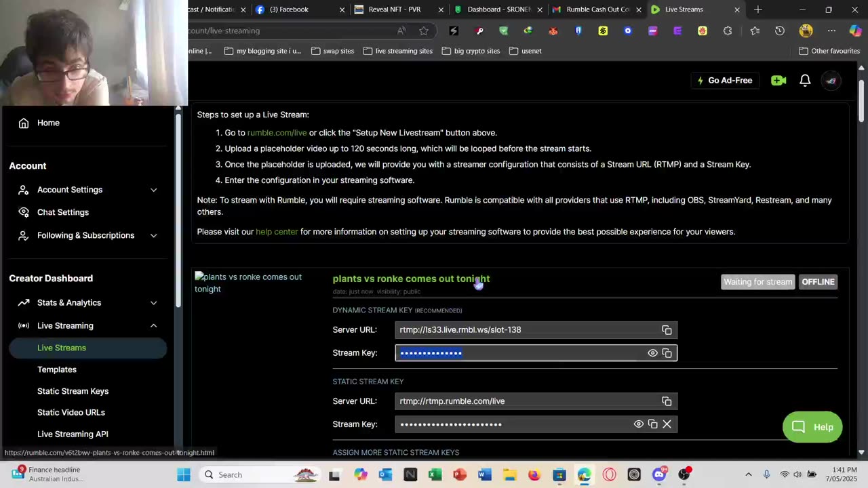Expand Following & Subscriptions

[87, 235]
